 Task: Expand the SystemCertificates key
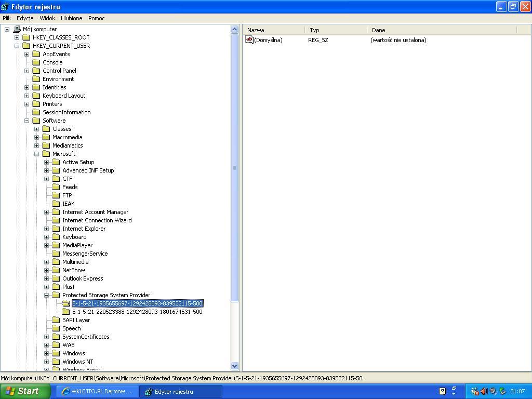pyautogui.click(x=46, y=337)
